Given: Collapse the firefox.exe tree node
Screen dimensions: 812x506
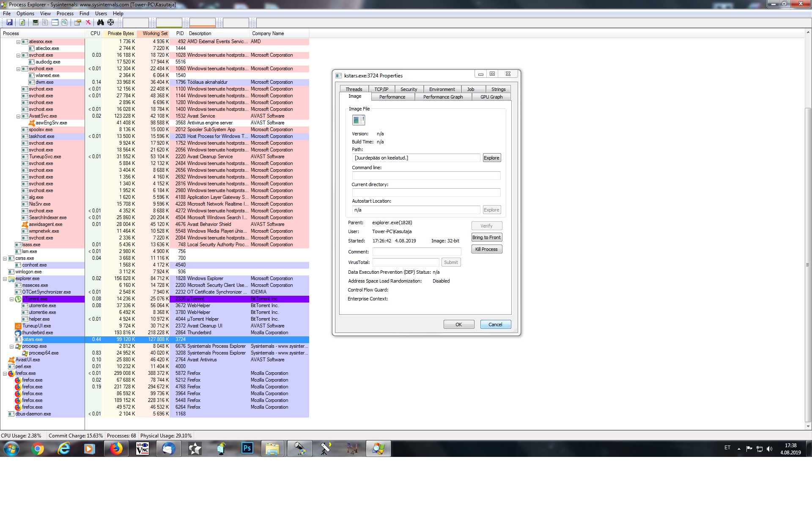Looking at the screenshot, I should (5, 374).
